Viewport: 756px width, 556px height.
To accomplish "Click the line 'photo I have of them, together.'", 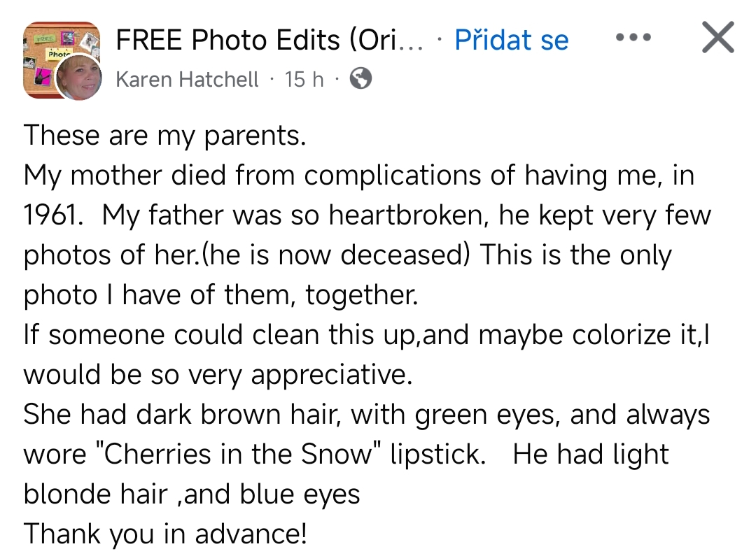I will pos(220,294).
